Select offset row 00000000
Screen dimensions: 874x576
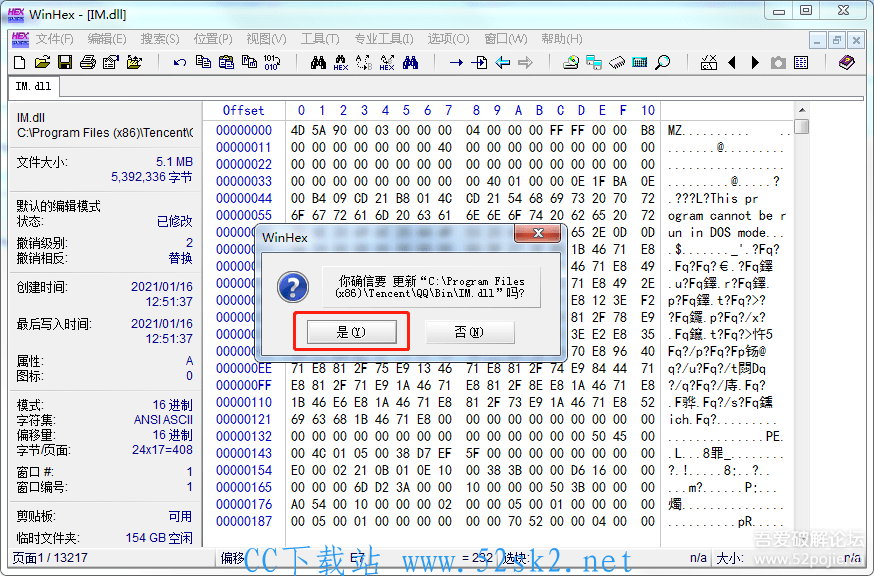(244, 130)
